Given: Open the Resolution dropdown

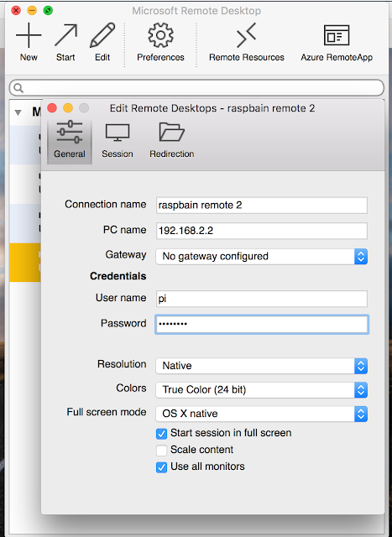Looking at the screenshot, I should click(x=262, y=366).
